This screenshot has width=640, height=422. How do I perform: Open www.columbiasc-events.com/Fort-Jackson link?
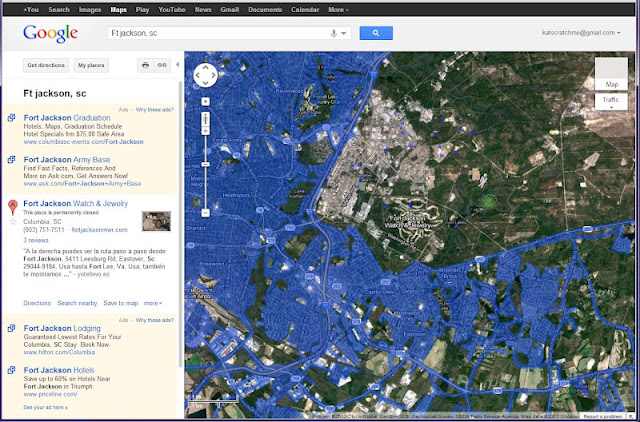pos(84,142)
